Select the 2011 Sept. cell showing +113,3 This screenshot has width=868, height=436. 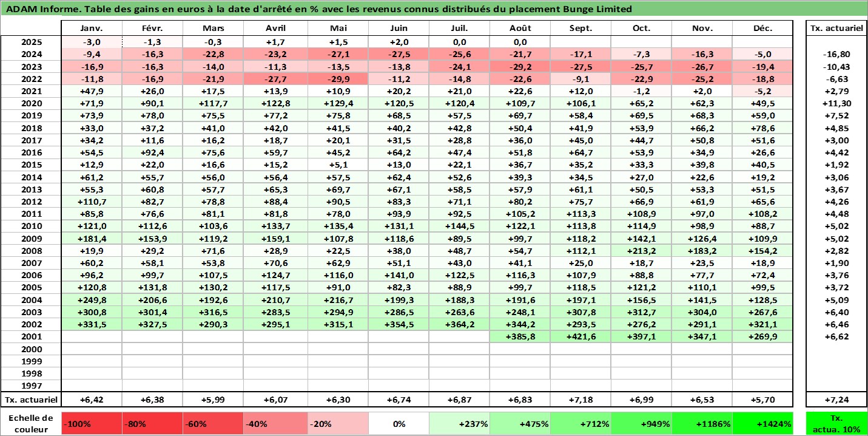[x=580, y=214]
